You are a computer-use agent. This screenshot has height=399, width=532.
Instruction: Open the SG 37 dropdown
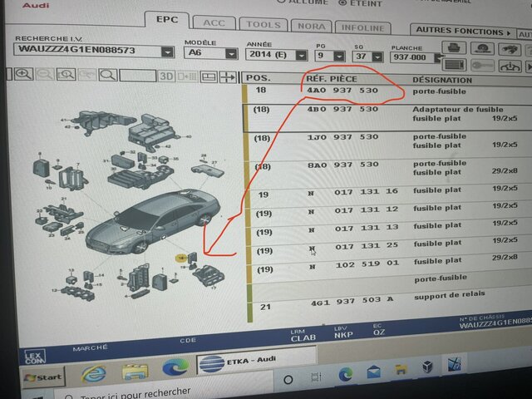[x=377, y=57]
